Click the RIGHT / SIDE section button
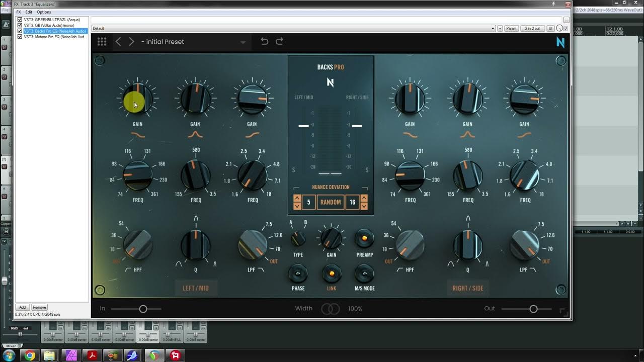 pyautogui.click(x=468, y=288)
